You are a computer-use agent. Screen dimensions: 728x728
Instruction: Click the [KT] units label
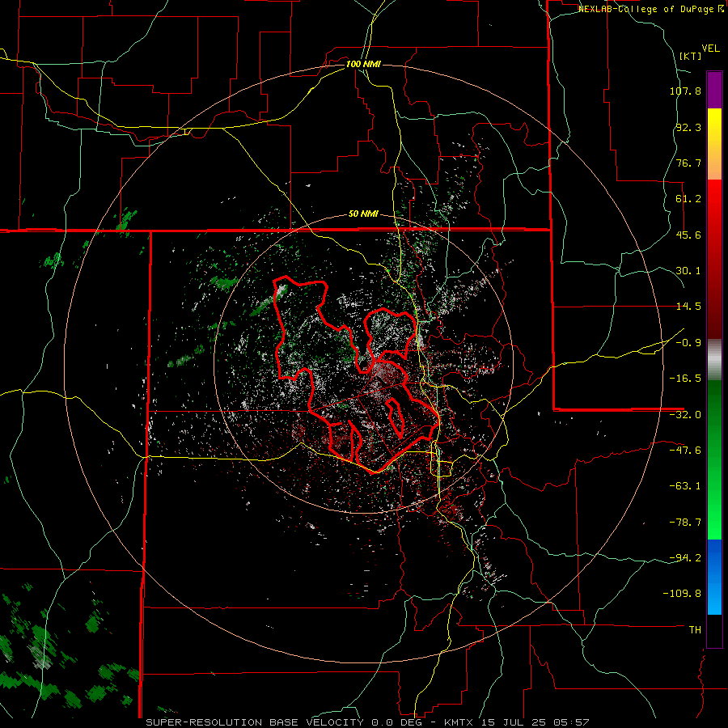(691, 56)
